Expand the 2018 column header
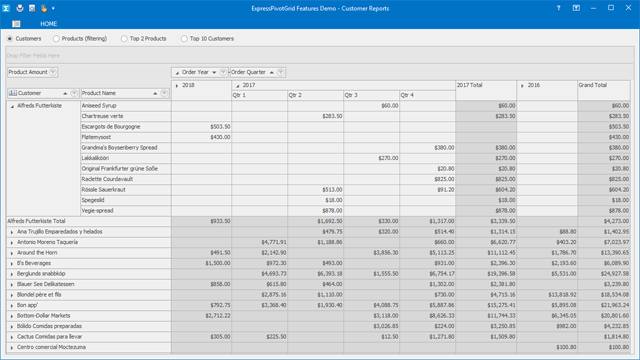Viewport: 640px width, 360px height. [x=177, y=86]
